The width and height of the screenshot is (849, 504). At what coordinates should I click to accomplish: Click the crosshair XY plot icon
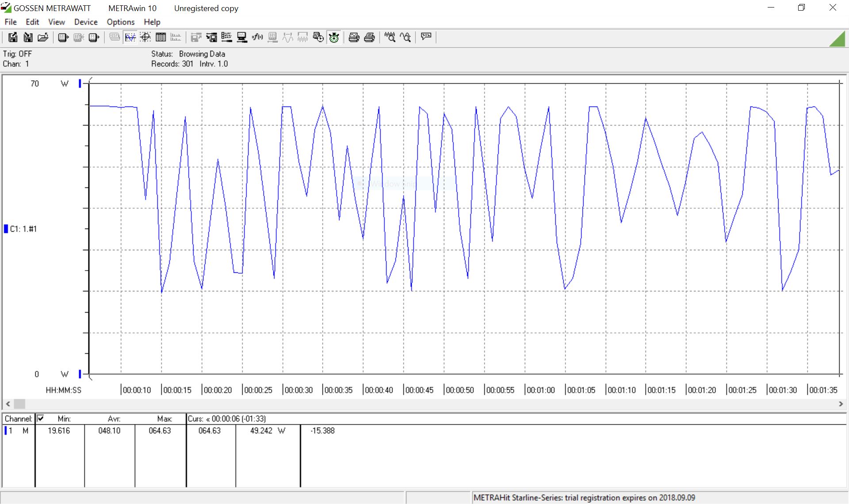(x=145, y=38)
